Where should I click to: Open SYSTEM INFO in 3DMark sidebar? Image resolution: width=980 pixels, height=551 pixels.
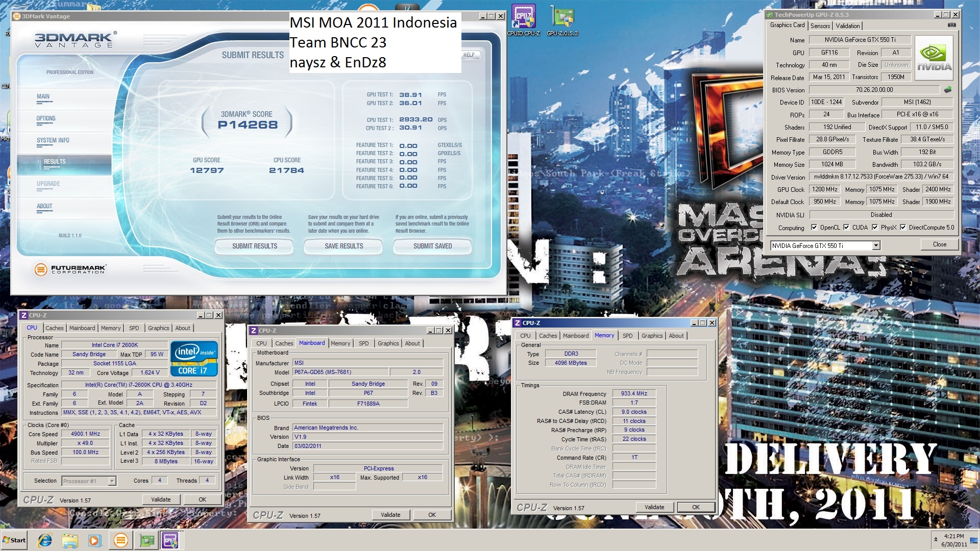click(53, 141)
